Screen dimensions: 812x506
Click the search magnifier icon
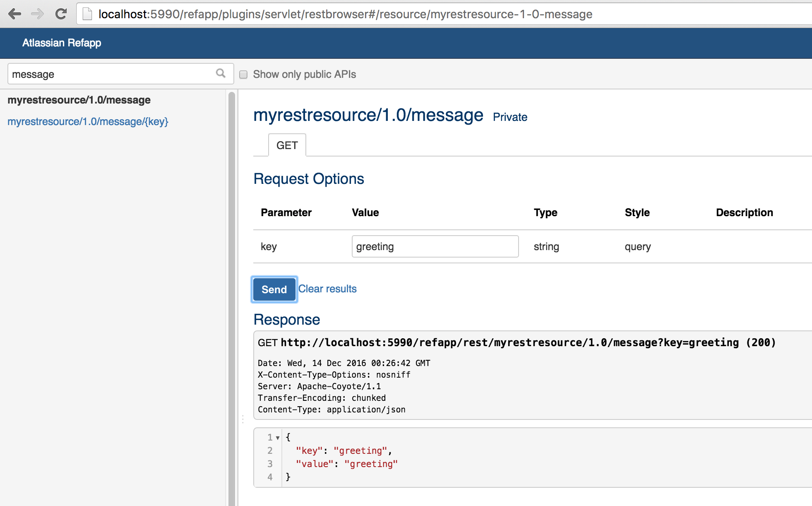[x=221, y=74]
